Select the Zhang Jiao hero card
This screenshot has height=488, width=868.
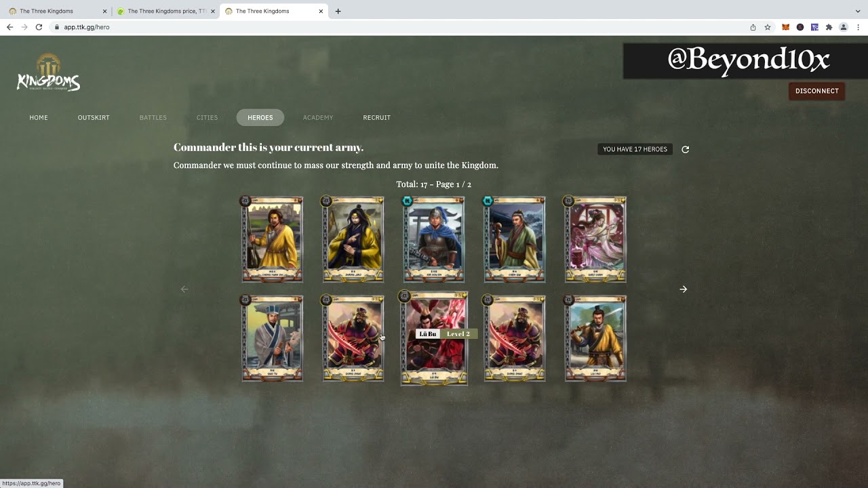coord(353,239)
